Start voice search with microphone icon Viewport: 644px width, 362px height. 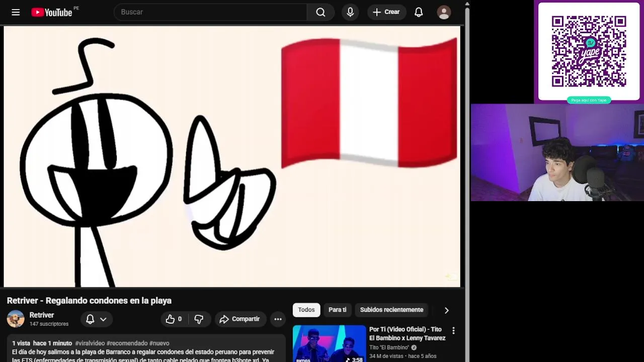350,12
